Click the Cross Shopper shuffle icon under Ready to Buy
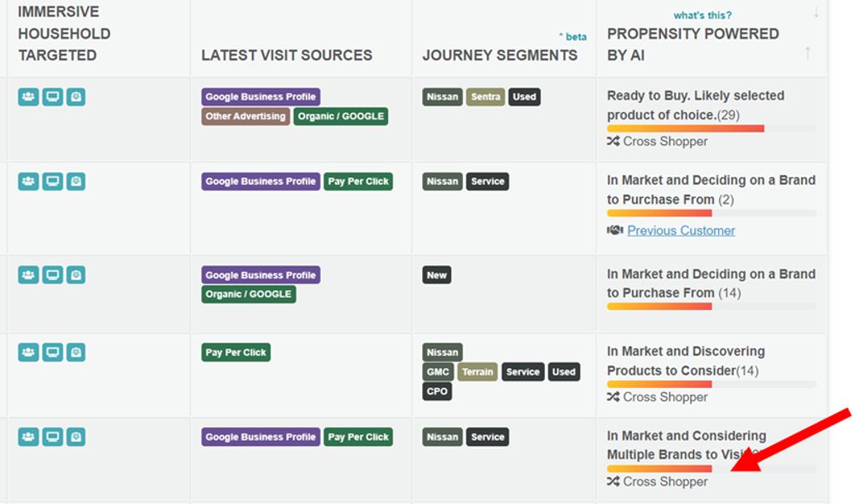 614,142
